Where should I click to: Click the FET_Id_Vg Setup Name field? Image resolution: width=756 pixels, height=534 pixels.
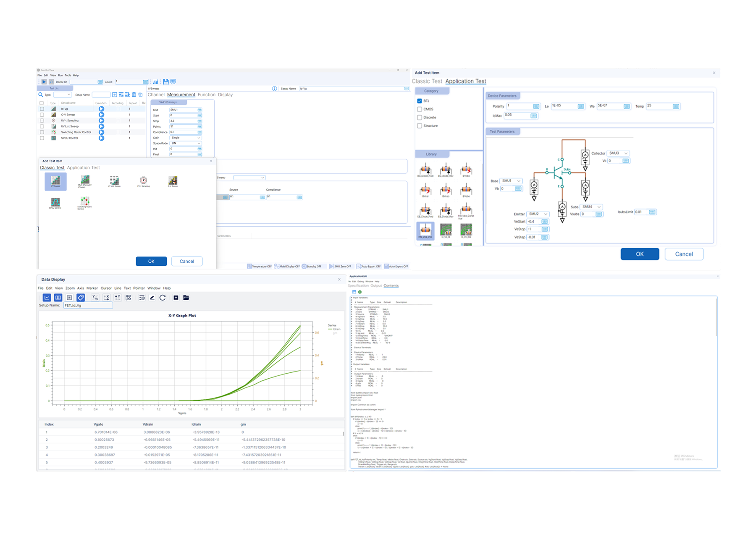pos(88,306)
